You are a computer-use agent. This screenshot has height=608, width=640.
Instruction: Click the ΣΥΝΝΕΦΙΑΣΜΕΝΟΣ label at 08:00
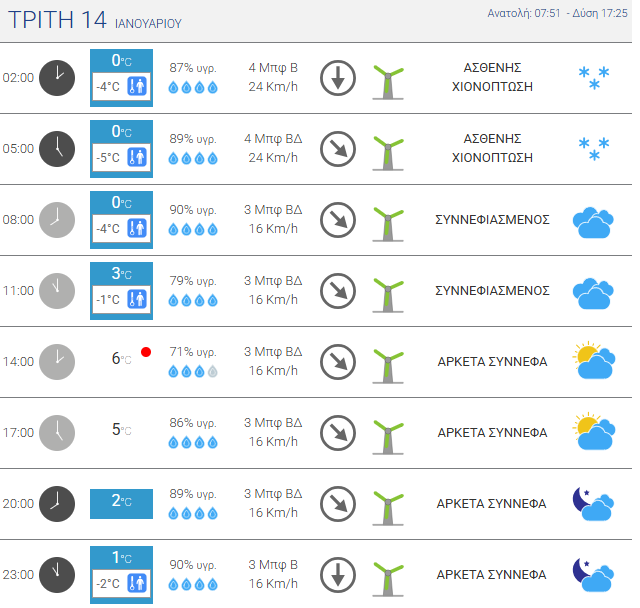492,220
